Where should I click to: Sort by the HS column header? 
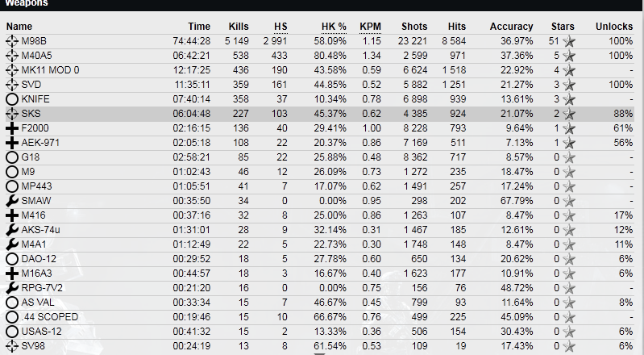(x=280, y=27)
